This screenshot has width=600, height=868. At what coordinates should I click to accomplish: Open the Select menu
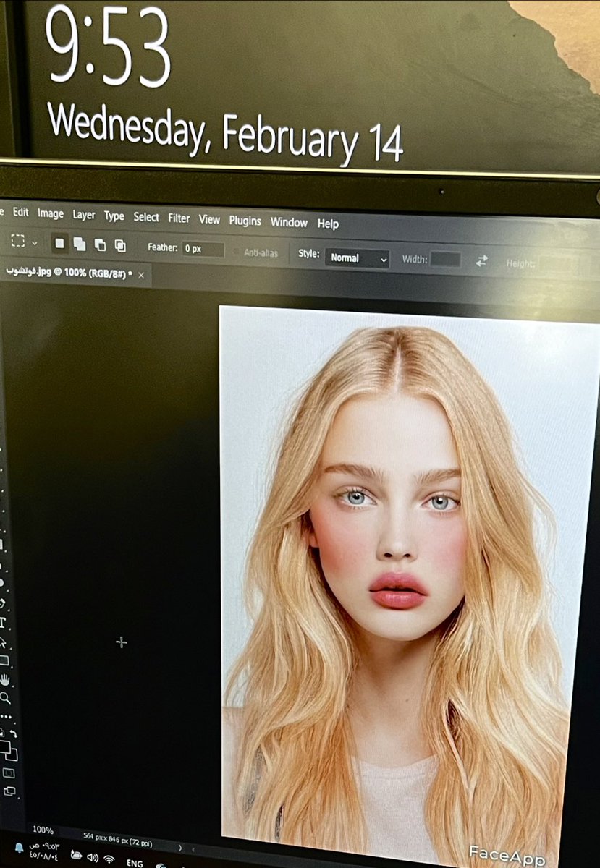(x=146, y=217)
